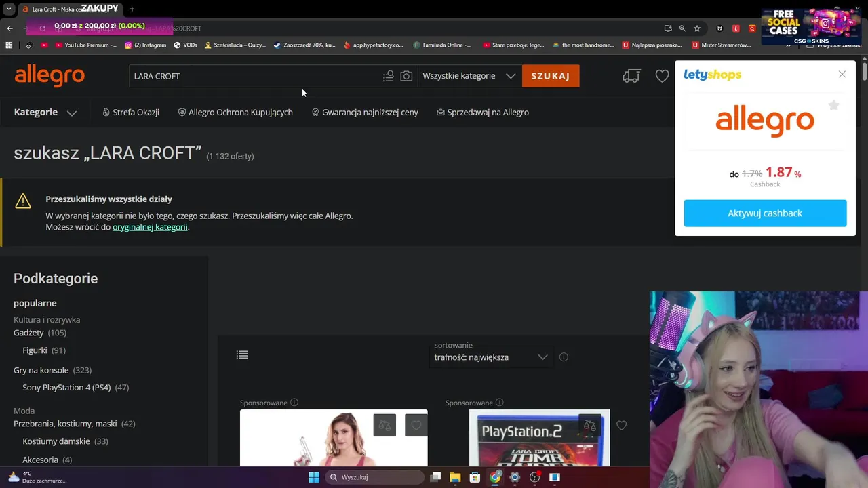Open the PlayStation 2 Tomb Raider thumbnail
868x488 pixels.
click(x=539, y=438)
